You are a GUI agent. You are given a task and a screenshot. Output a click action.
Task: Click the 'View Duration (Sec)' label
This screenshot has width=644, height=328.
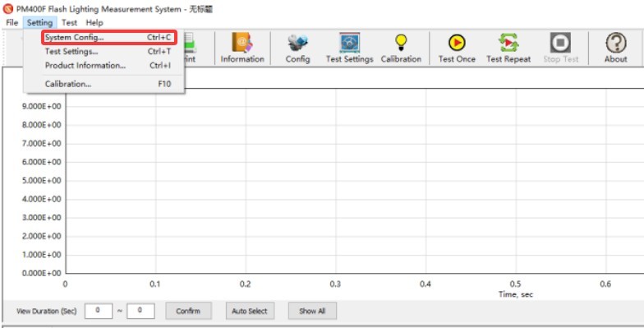pos(47,311)
